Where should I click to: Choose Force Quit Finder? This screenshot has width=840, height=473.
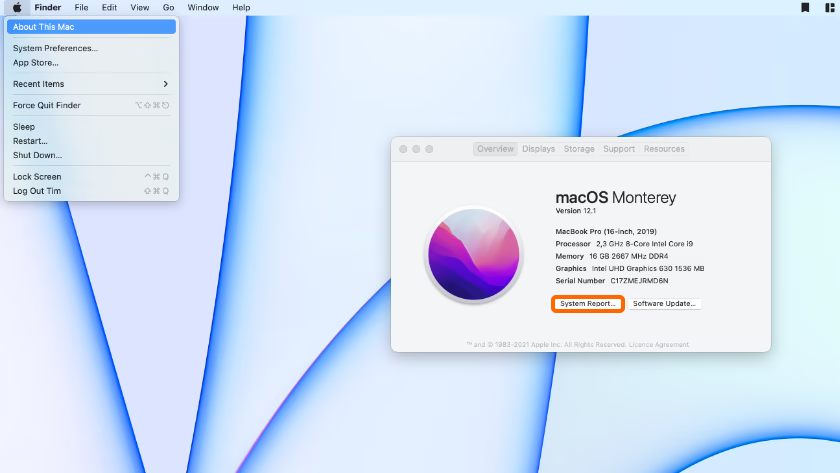pyautogui.click(x=91, y=106)
